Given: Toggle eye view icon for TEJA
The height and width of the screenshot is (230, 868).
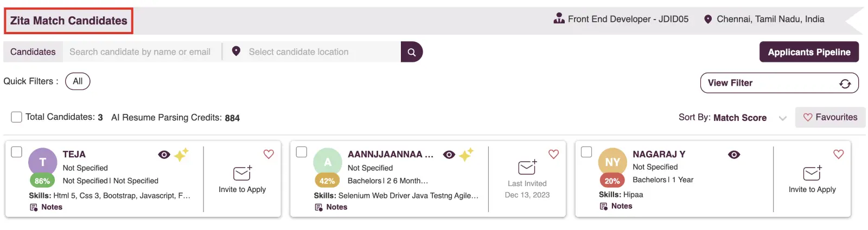Looking at the screenshot, I should 164,155.
